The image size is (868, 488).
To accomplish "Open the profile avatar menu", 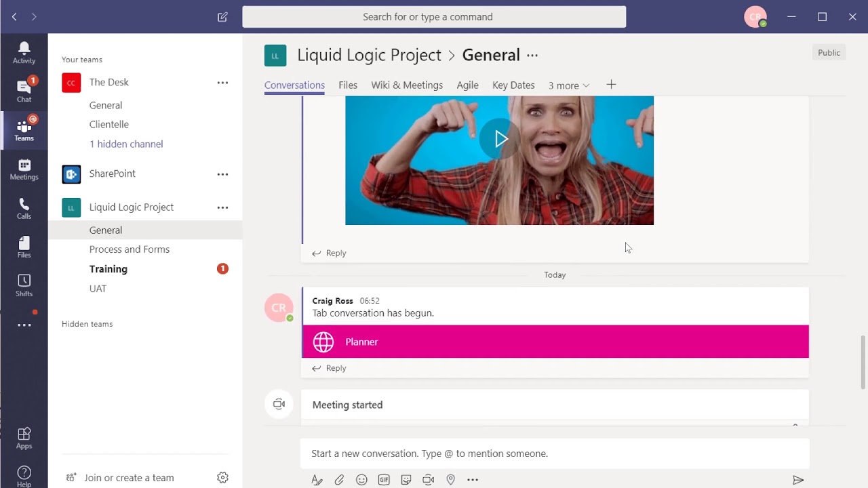I will tap(755, 17).
